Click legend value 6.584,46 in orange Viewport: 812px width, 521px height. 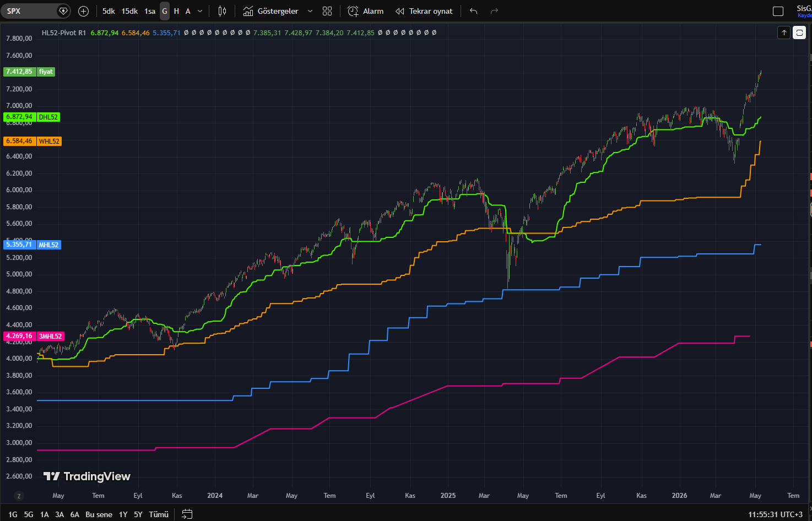pos(136,33)
